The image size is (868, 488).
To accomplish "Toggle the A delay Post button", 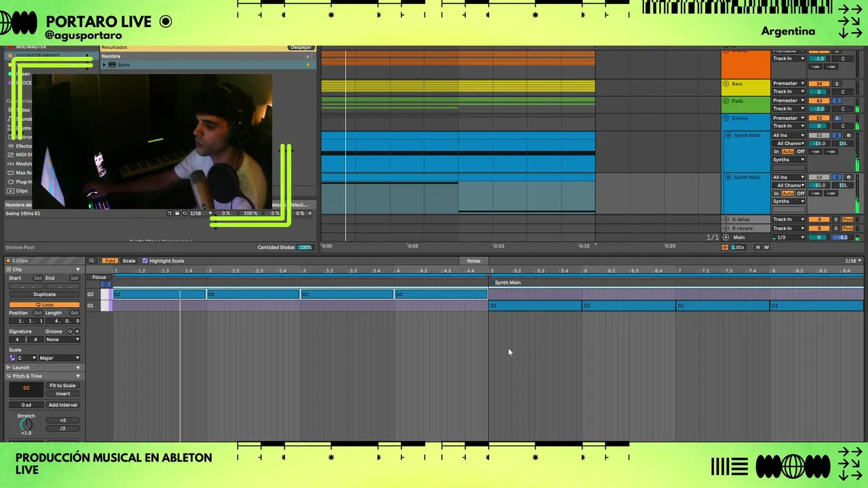I will click(848, 220).
